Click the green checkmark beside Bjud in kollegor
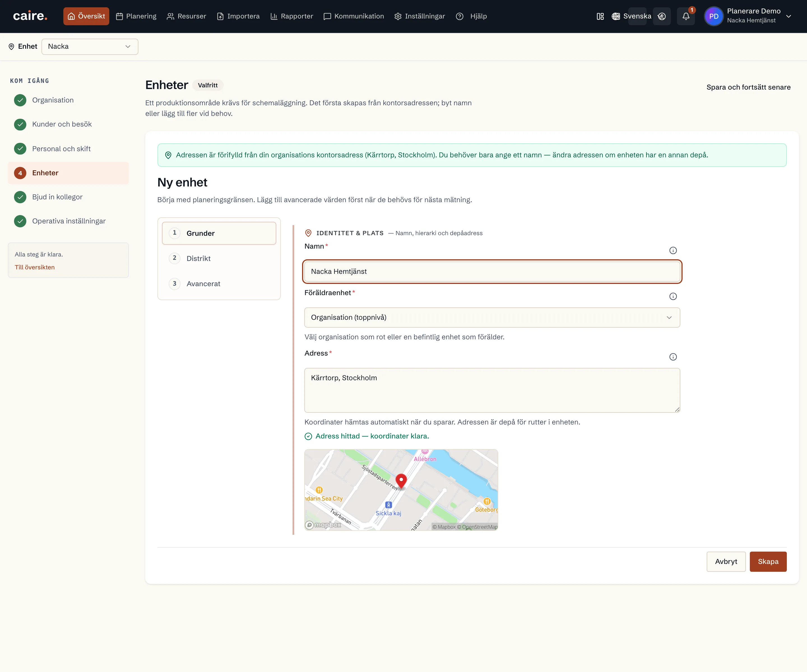 [x=20, y=197]
